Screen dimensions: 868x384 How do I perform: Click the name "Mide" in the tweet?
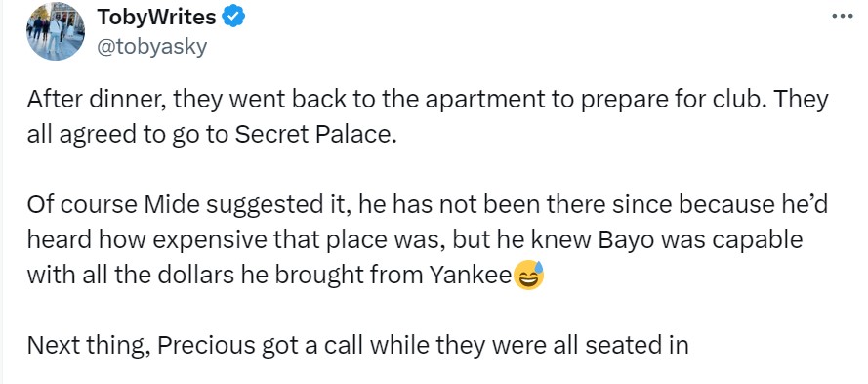172,205
